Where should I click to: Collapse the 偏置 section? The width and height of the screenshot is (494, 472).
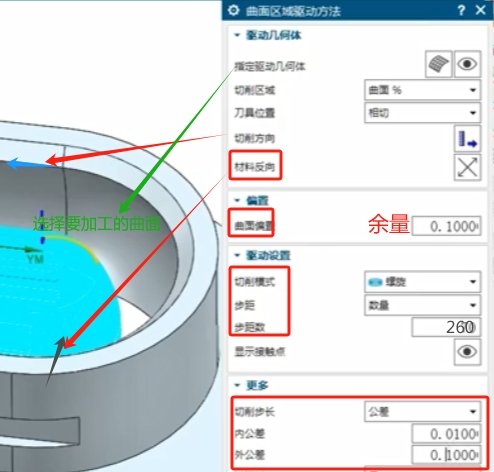point(237,200)
